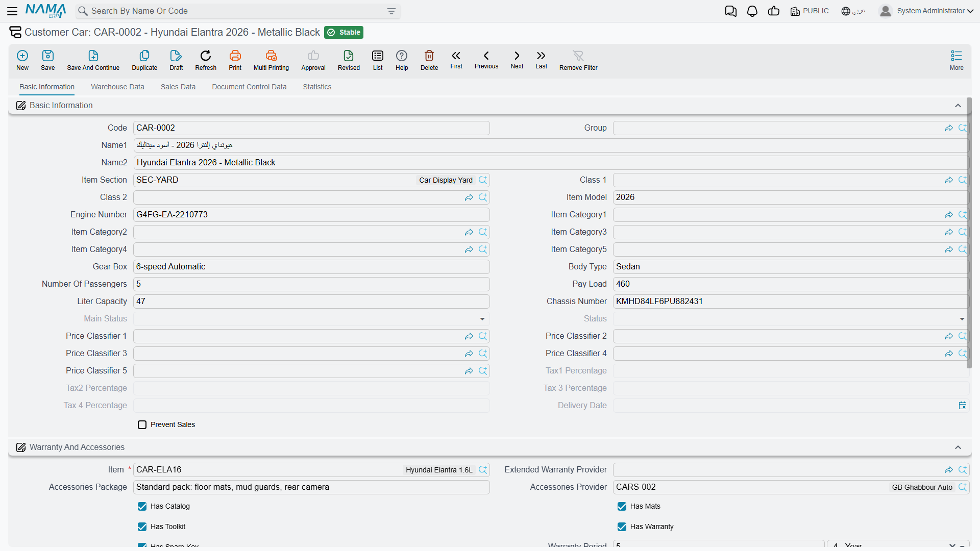The width and height of the screenshot is (980, 551).
Task: Open the Price Classifier 1 lookup search
Action: point(483,336)
